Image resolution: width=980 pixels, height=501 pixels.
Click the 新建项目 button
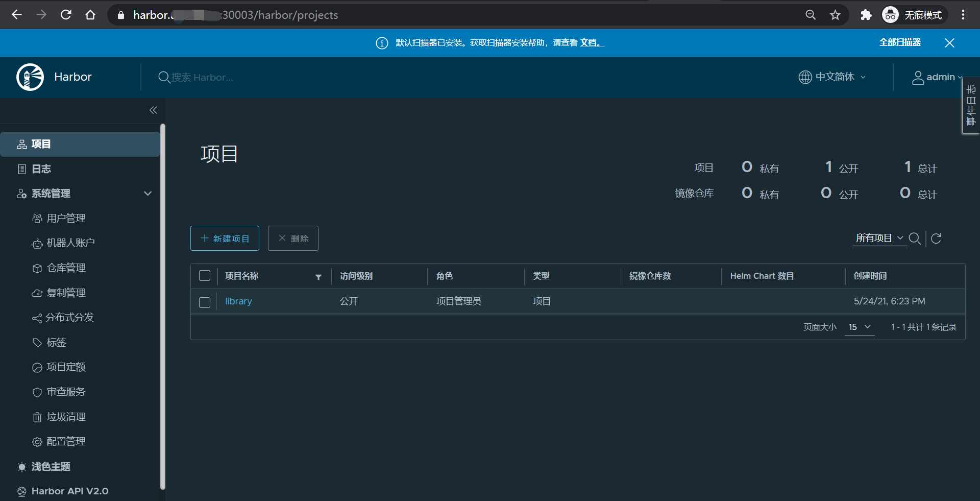tap(225, 238)
